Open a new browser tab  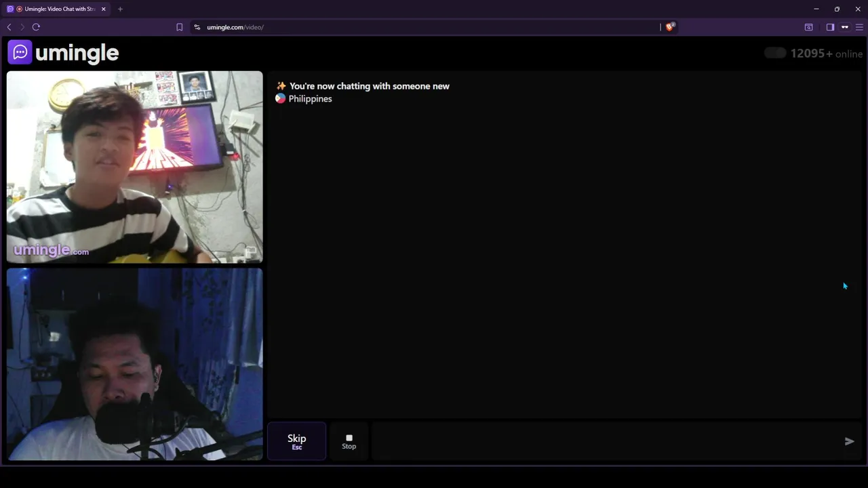pos(120,9)
